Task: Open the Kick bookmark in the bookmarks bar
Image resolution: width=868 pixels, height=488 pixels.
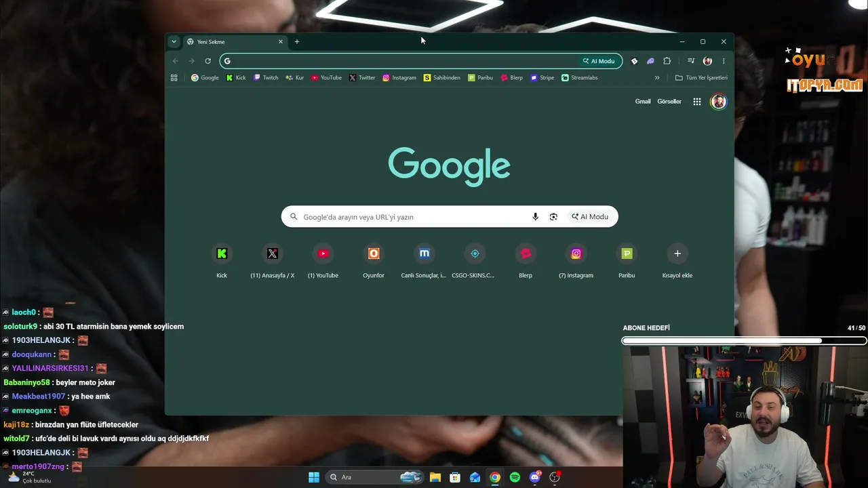Action: tap(236, 78)
